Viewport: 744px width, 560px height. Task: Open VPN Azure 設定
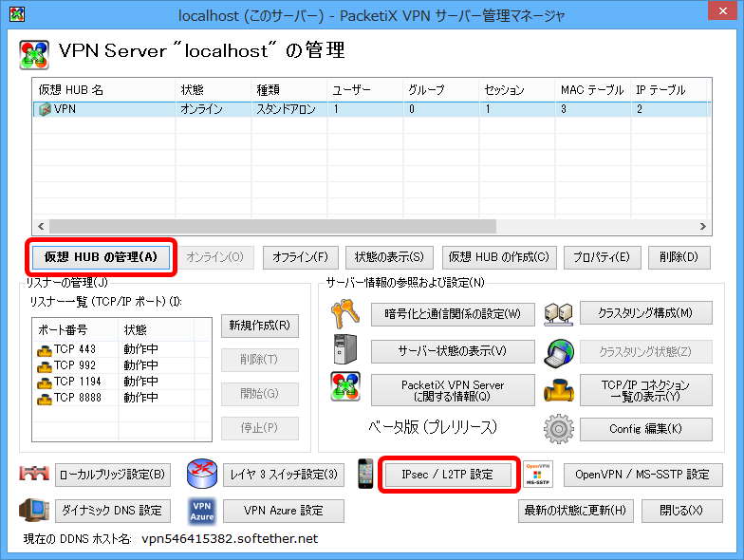point(284,511)
